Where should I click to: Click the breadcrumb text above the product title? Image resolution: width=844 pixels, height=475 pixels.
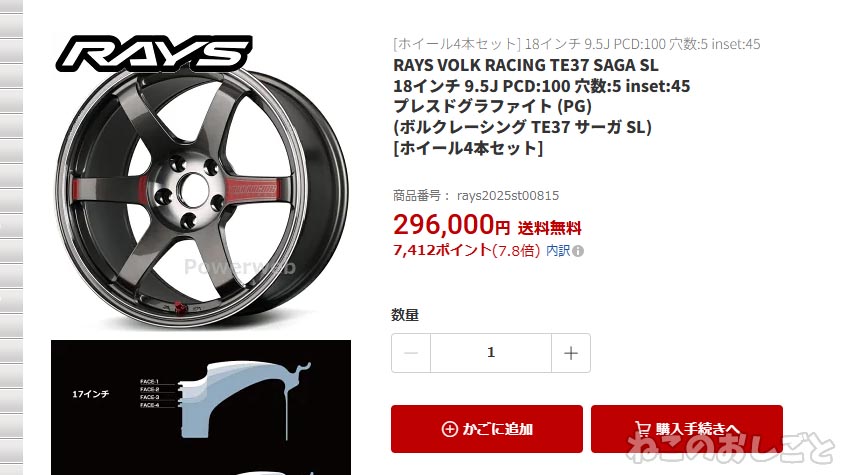click(x=576, y=44)
